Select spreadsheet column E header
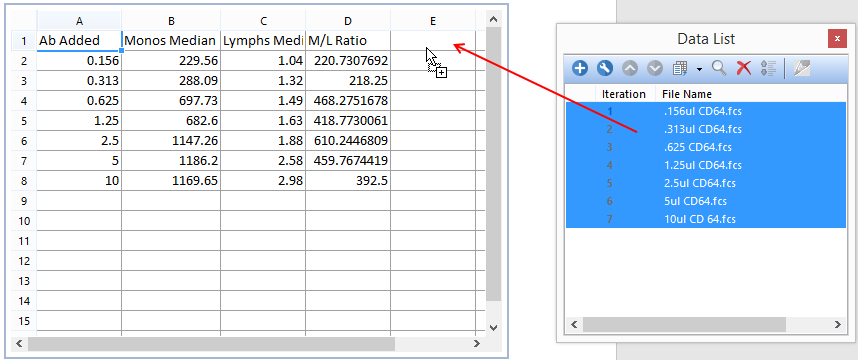The image size is (858, 361). coord(433,21)
